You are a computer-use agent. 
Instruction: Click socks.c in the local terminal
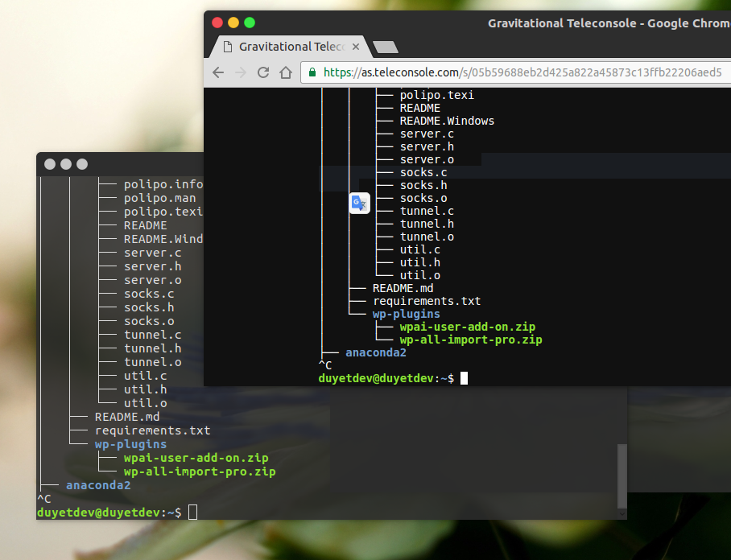[149, 294]
